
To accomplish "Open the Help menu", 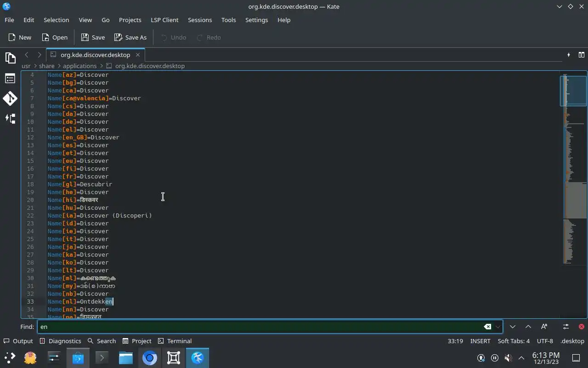I will [284, 20].
